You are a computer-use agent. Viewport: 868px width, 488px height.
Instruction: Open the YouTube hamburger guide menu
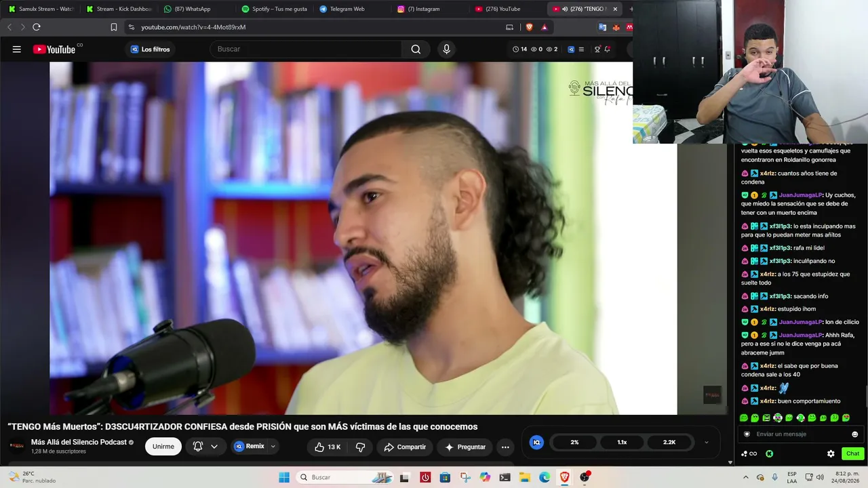point(17,49)
